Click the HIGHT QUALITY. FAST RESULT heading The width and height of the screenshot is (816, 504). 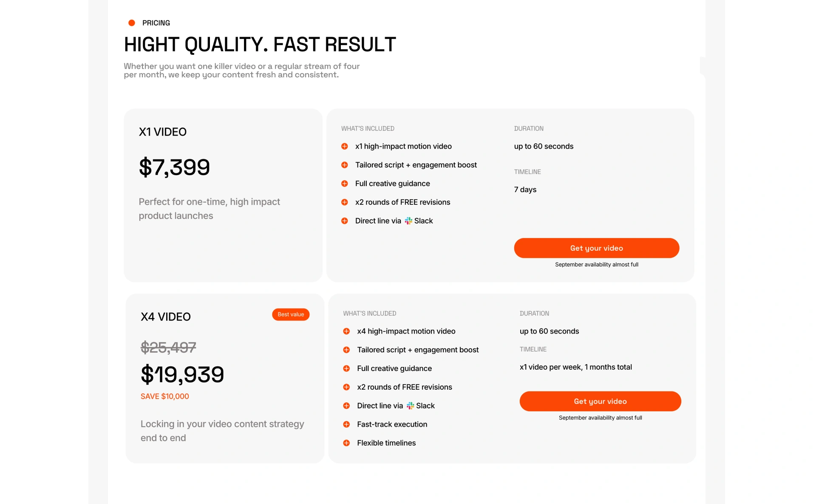[x=260, y=45]
